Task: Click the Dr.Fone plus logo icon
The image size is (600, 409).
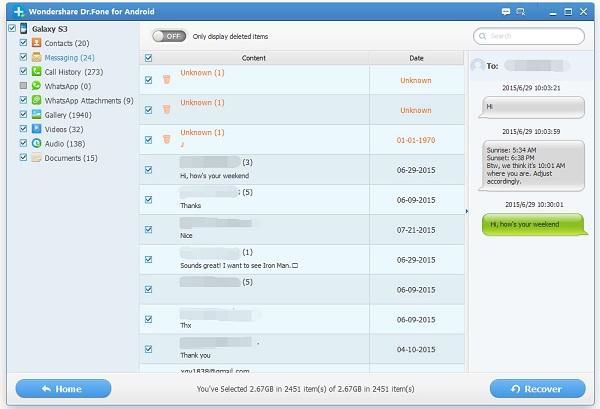Action: click(x=19, y=11)
